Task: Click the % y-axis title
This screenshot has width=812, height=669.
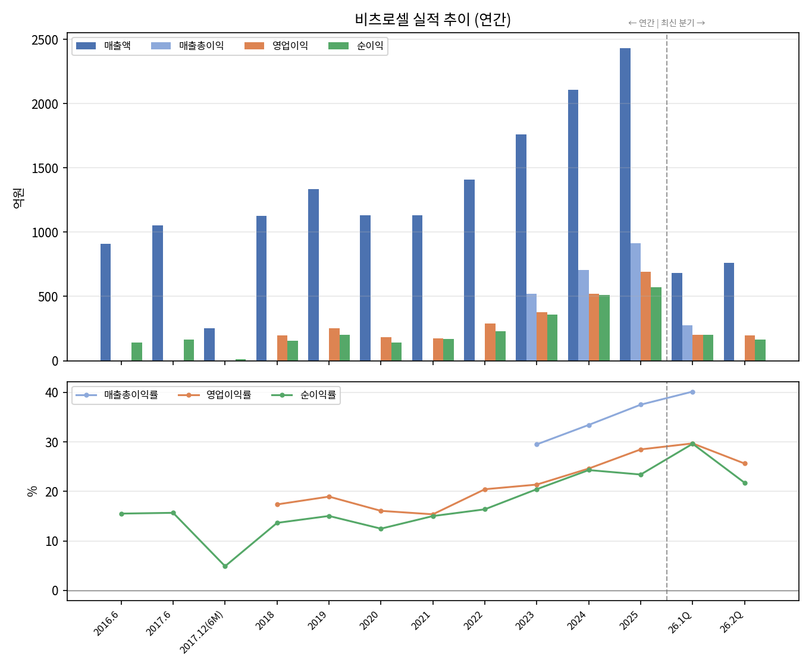Action: (x=33, y=491)
